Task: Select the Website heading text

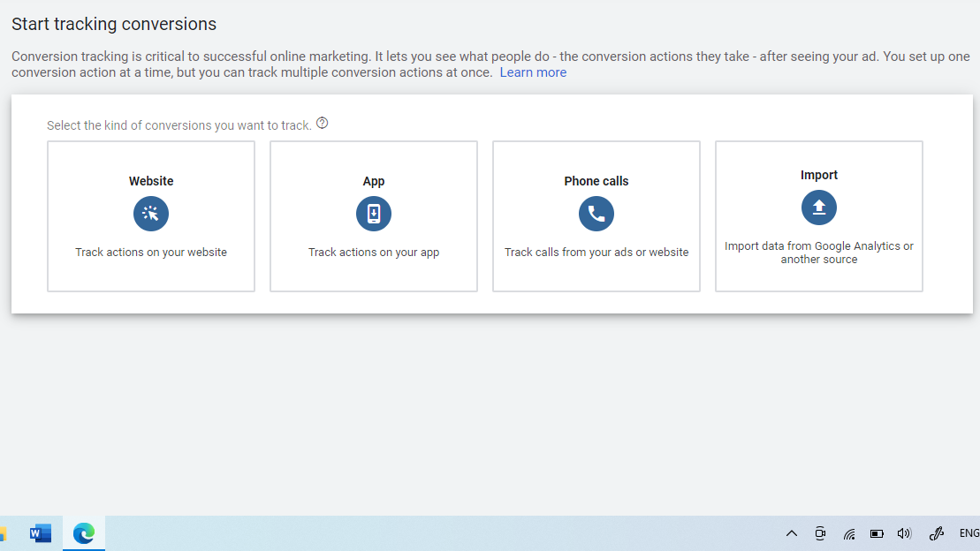Action: 151,181
